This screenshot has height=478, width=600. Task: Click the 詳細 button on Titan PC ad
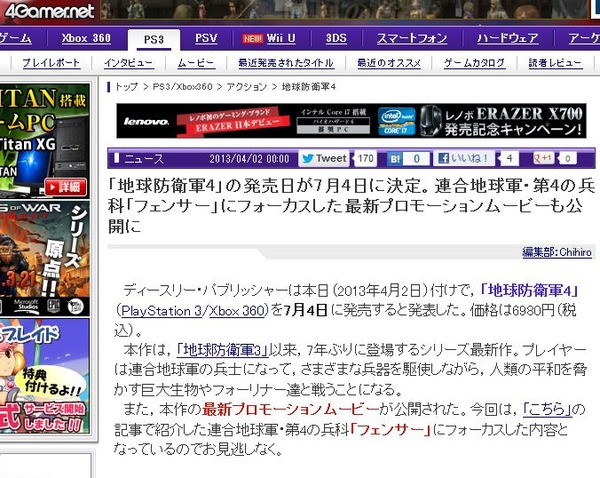[66, 187]
